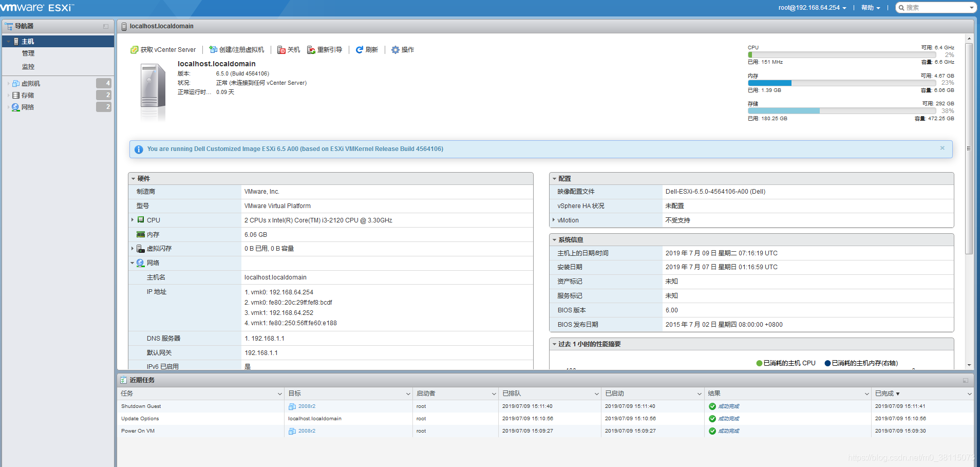Click the CPU usage bar
The width and height of the screenshot is (980, 467).
[x=842, y=54]
